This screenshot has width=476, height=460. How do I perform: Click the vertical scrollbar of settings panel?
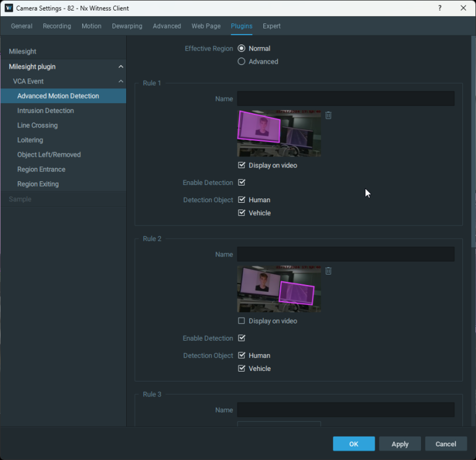(x=474, y=141)
